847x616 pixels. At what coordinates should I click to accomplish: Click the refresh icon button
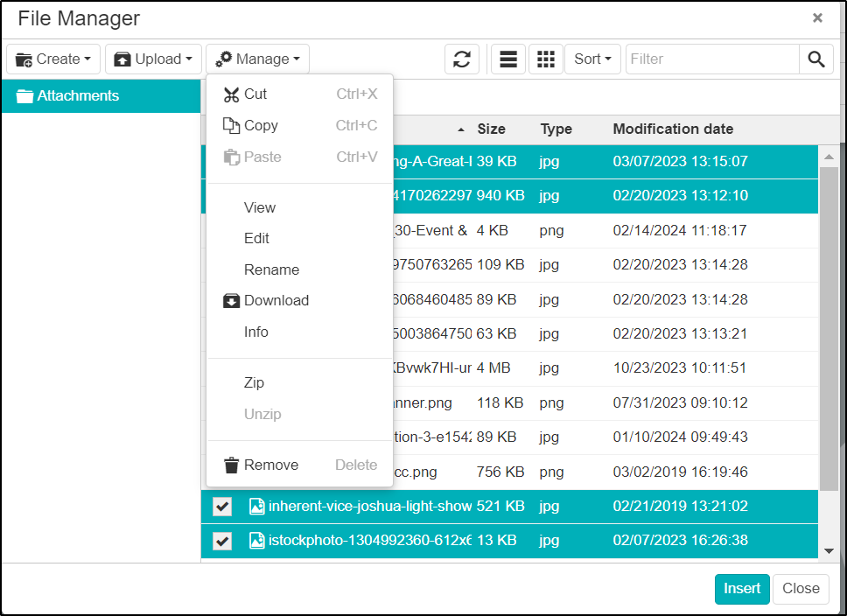tap(462, 59)
